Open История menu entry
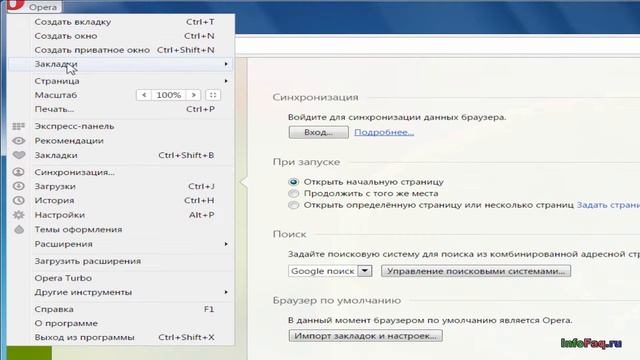Viewport: 640px width, 360px height. click(x=121, y=200)
